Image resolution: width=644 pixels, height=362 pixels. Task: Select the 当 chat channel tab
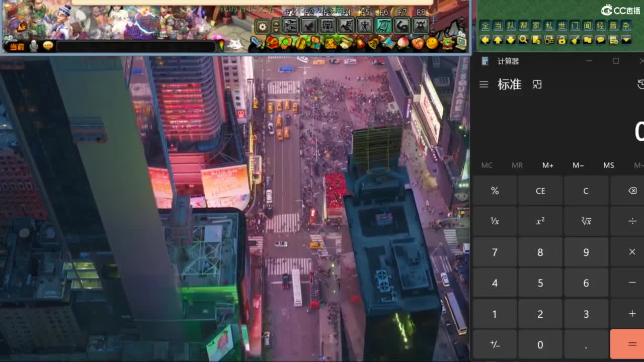click(x=498, y=26)
